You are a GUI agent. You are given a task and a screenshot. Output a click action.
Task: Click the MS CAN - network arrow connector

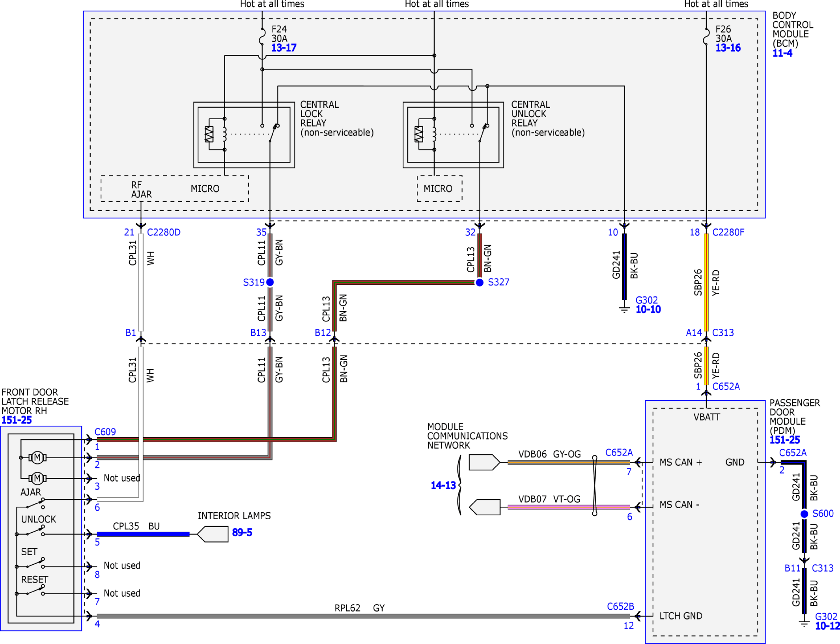pos(485,507)
